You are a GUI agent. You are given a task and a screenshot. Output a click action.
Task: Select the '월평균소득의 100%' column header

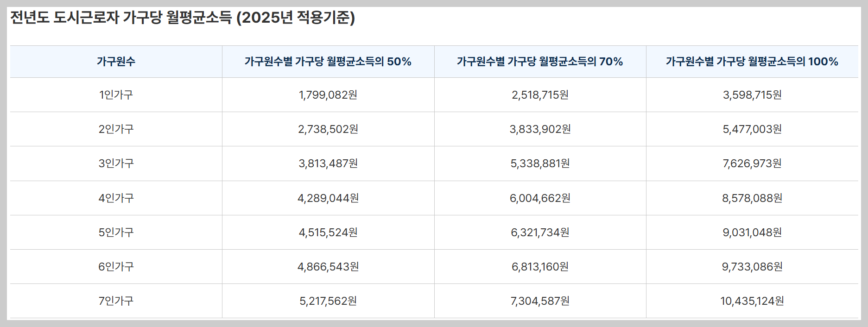click(752, 62)
